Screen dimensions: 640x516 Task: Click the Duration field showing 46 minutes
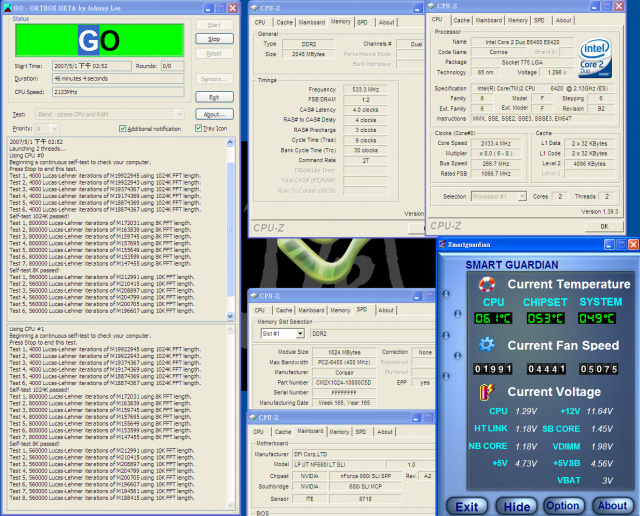pyautogui.click(x=118, y=78)
